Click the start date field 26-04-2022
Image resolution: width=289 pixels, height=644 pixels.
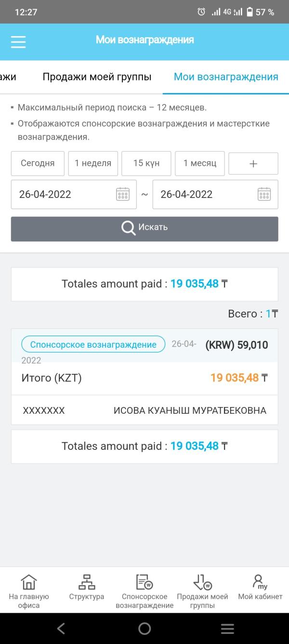[74, 194]
